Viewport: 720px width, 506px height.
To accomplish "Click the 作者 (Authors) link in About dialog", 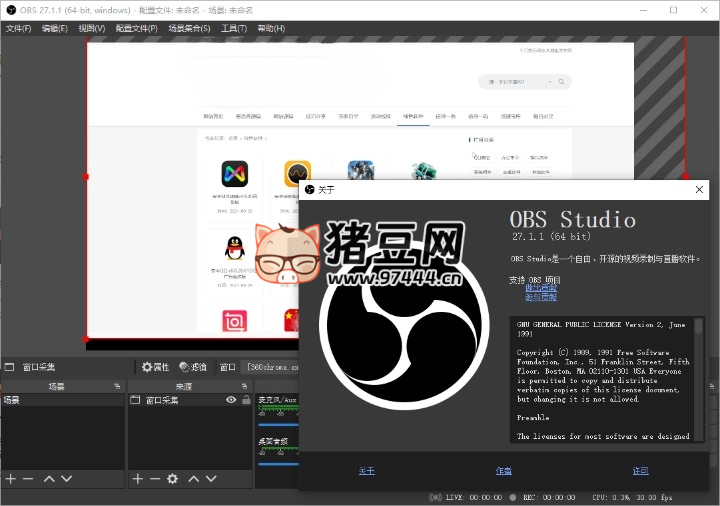I will (x=504, y=471).
